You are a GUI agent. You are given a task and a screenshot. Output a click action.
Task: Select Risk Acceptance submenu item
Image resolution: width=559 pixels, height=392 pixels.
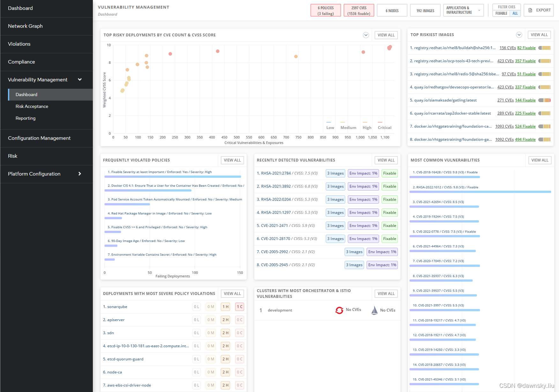point(32,106)
